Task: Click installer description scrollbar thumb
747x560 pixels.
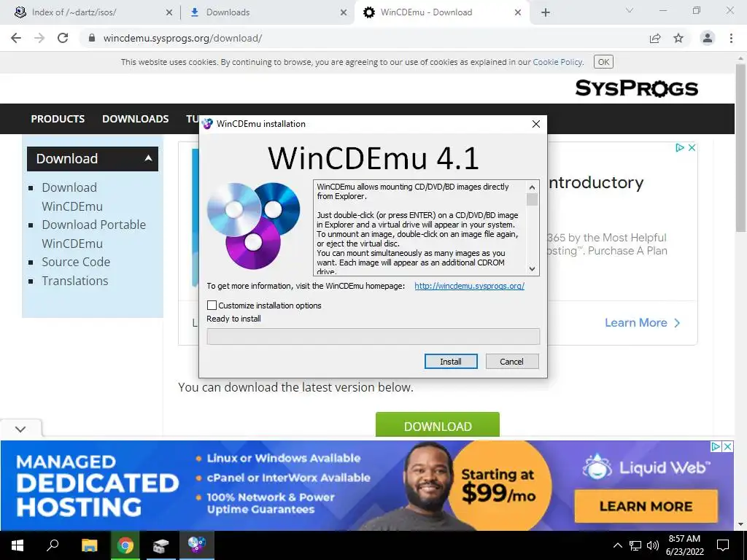Action: tap(532, 199)
